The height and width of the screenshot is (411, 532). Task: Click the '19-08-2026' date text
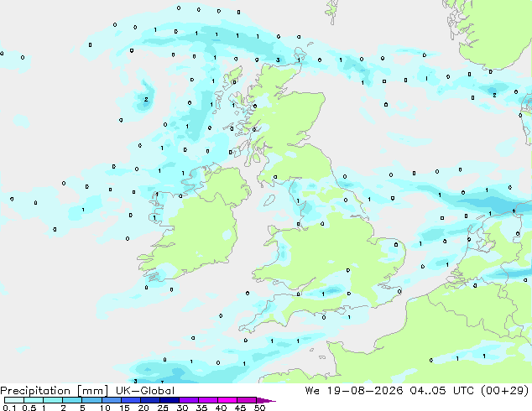point(365,391)
